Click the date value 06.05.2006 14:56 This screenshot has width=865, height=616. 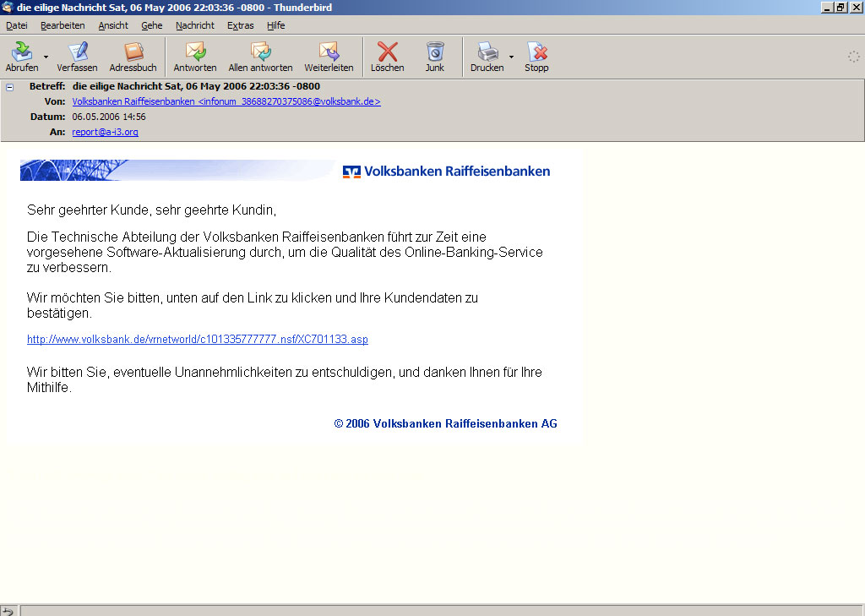109,117
